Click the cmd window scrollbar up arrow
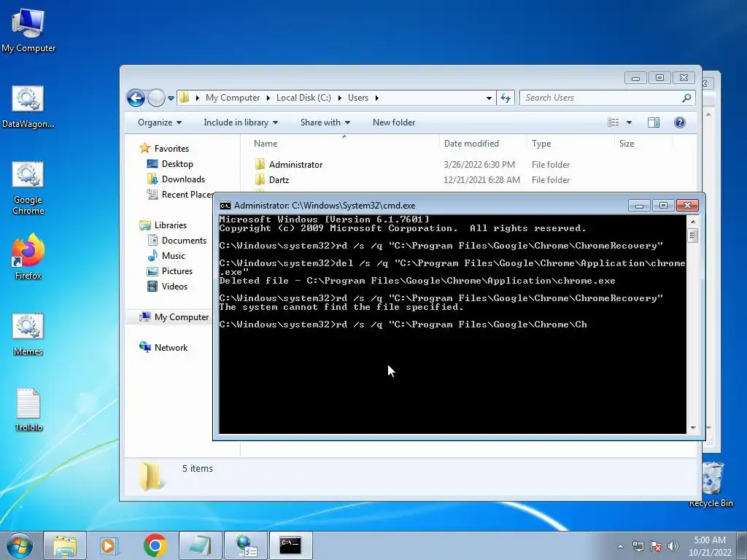747x560 pixels. tap(693, 222)
